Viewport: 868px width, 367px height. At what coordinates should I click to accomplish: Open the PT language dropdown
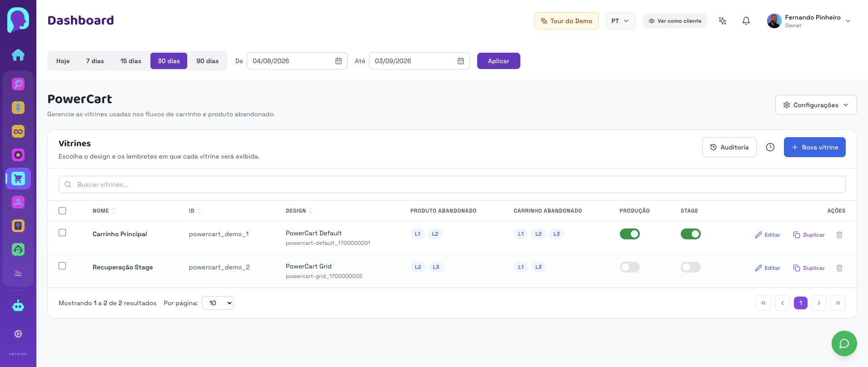[x=621, y=21]
